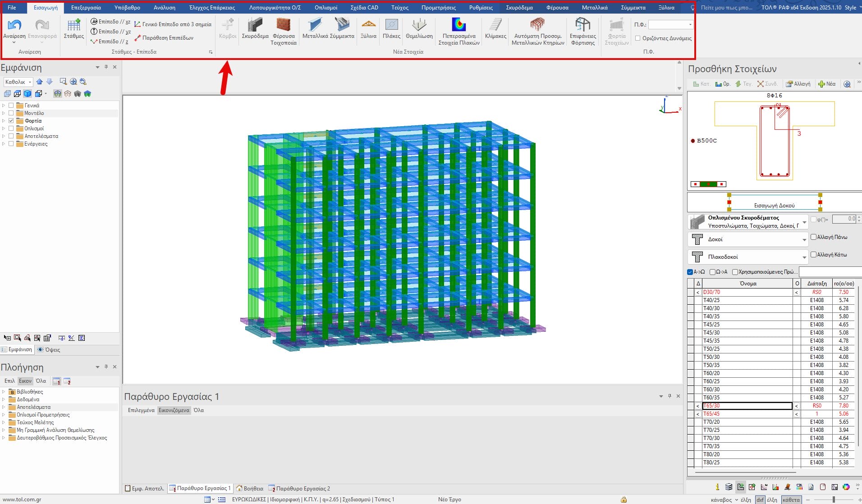Screen dimensions: 862x504
Task: Click the zoom slider in status bar
Action: [x=834, y=499]
